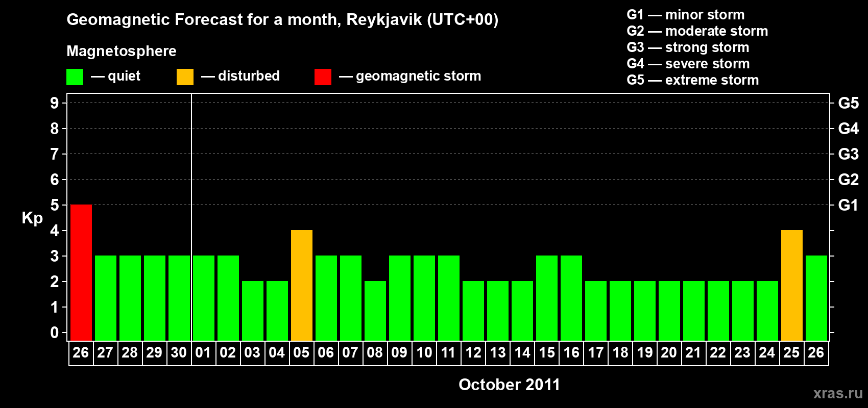Click the green bar above date 08
The width and height of the screenshot is (868, 408).
click(375, 311)
